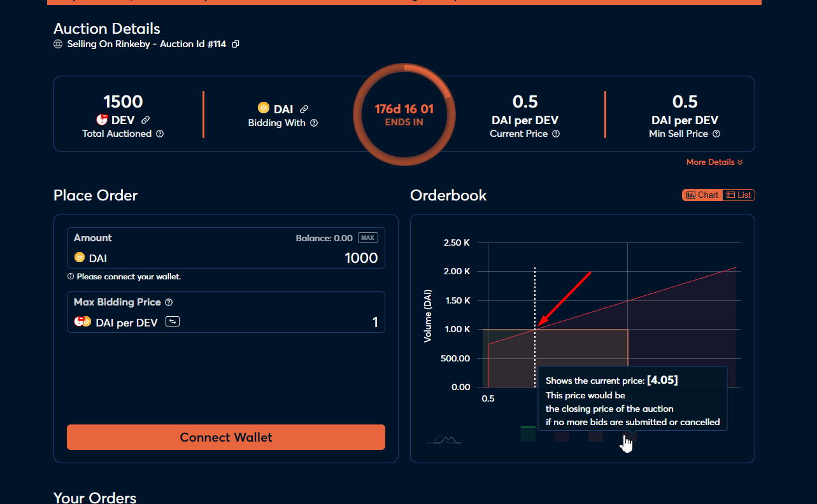Click the Connect Wallet button
Image resolution: width=817 pixels, height=504 pixels.
coord(226,437)
